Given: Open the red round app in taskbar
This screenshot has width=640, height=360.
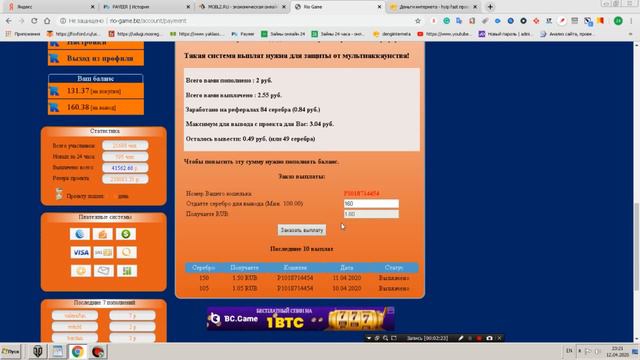Looking at the screenshot, I should [98, 351].
